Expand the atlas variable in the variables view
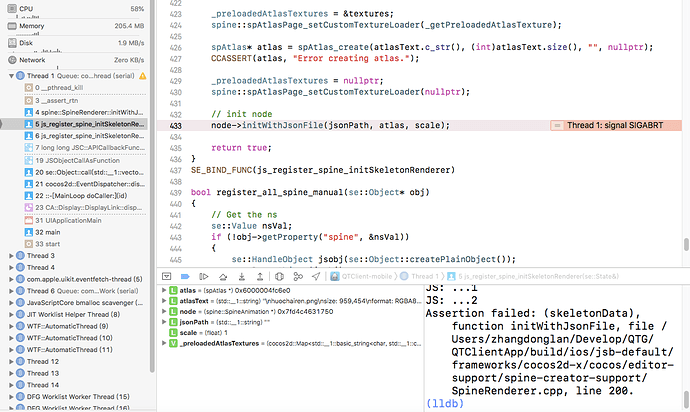 (x=164, y=290)
